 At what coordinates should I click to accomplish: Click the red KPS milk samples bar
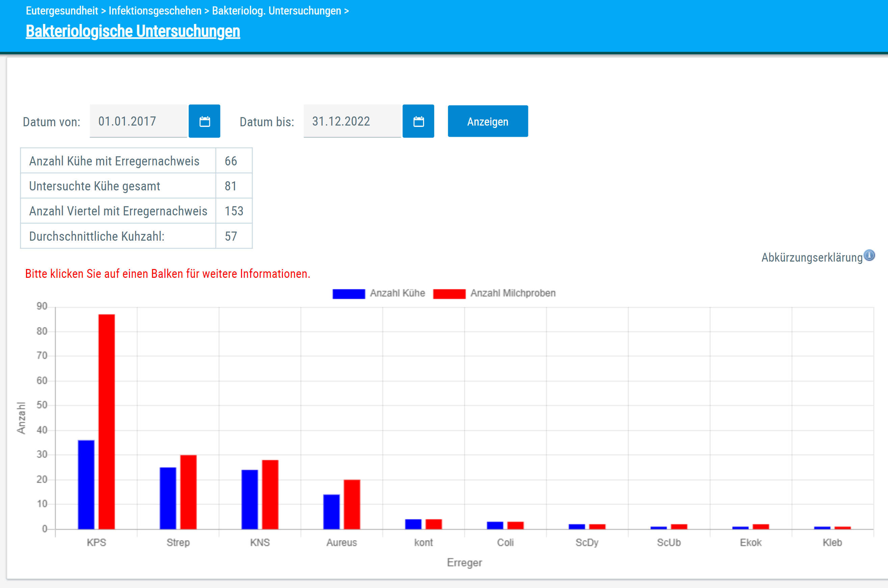[x=106, y=422]
